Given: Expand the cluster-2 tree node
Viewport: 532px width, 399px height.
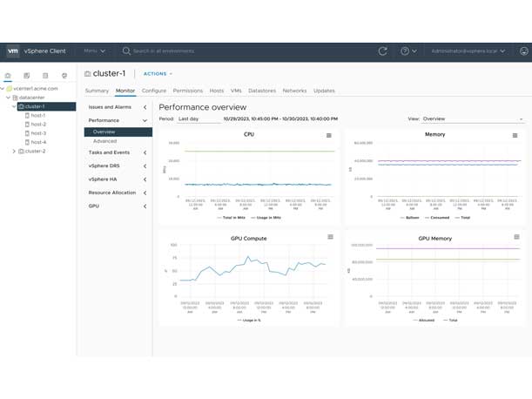Looking at the screenshot, I should click(14, 152).
